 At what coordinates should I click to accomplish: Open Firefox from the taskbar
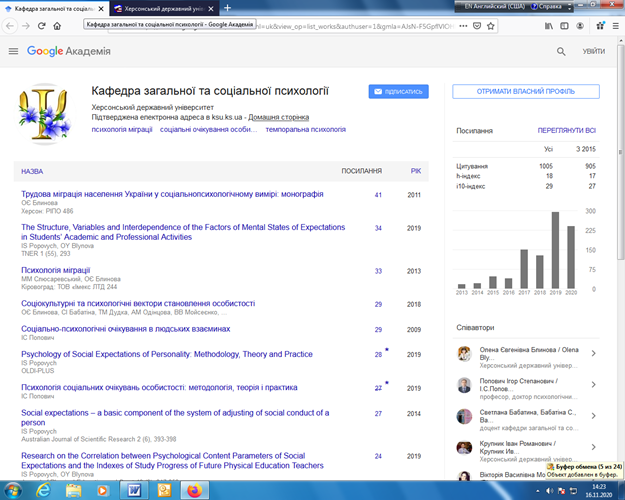coord(194,490)
